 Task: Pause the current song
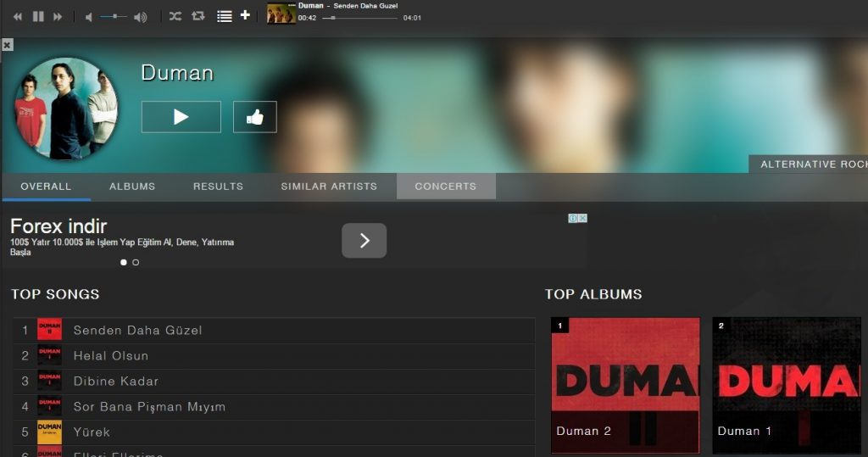pyautogui.click(x=38, y=17)
